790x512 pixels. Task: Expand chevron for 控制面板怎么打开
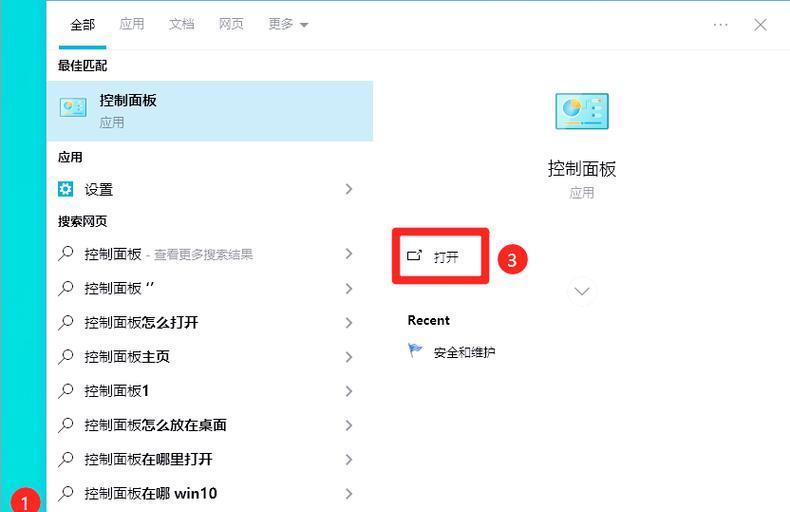(349, 323)
